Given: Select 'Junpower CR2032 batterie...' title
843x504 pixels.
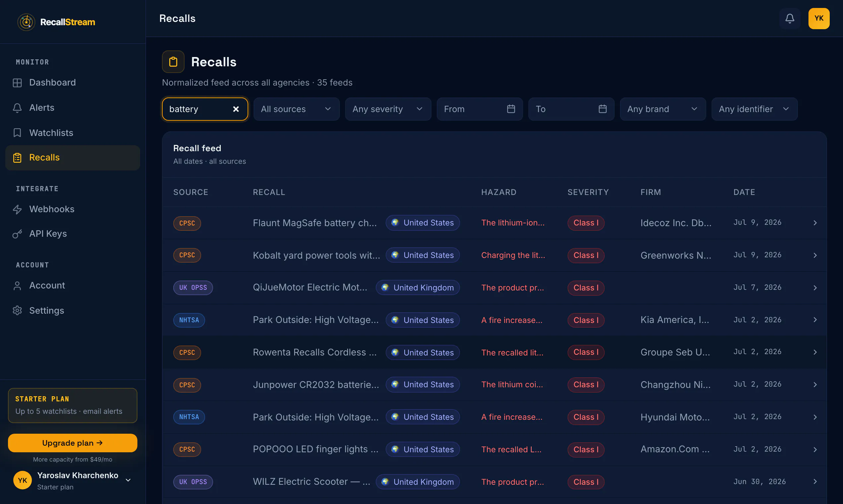Looking at the screenshot, I should (x=316, y=385).
